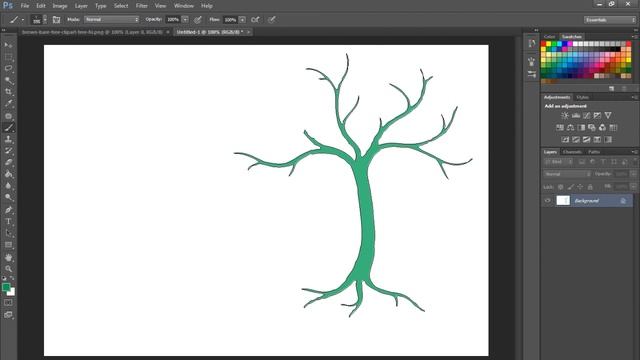
Task: Add a Photo Filter adjustment
Action: click(591, 128)
